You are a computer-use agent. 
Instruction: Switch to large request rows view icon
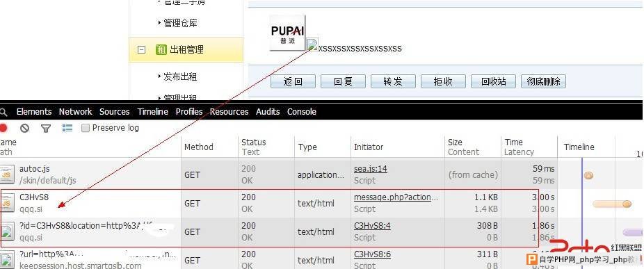pos(67,128)
